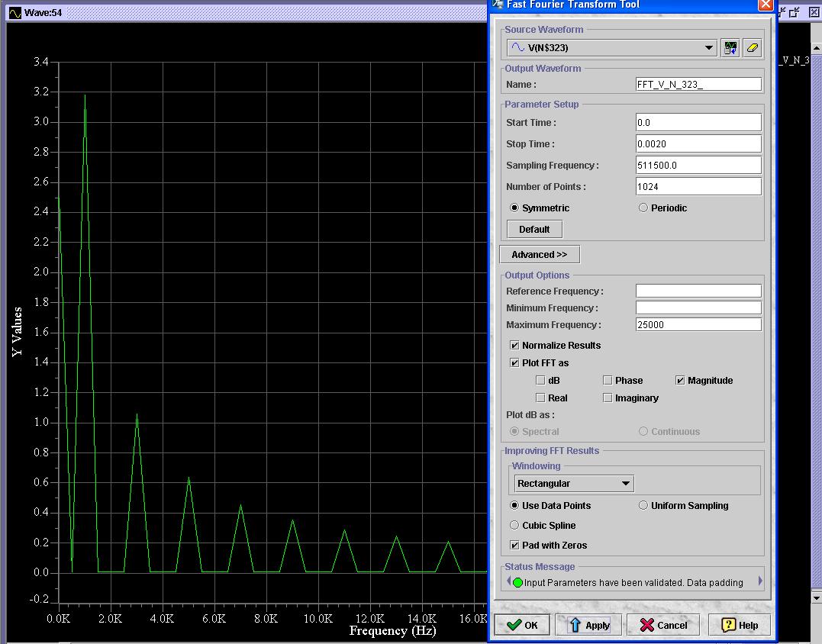Click the green checkmark on OK
This screenshot has width=822, height=644.
pyautogui.click(x=511, y=624)
